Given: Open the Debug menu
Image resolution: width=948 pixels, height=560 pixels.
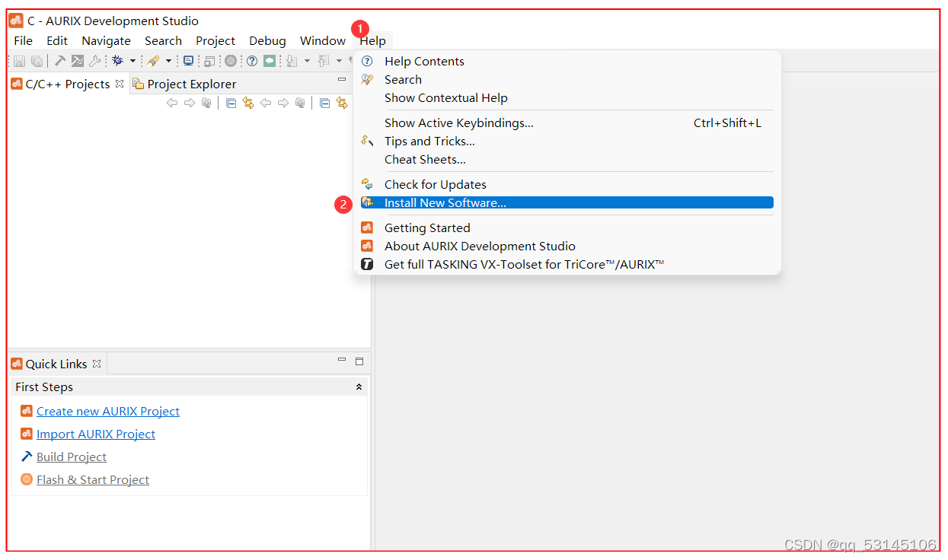Looking at the screenshot, I should tap(267, 40).
